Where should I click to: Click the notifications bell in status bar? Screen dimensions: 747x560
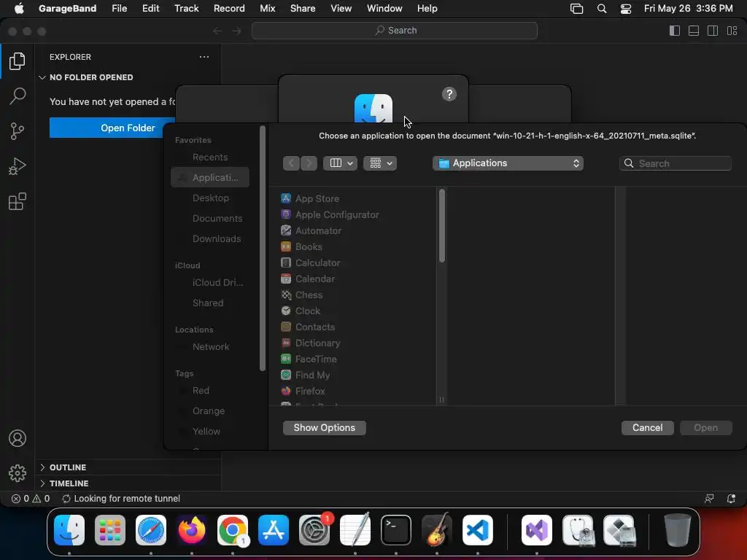click(731, 499)
